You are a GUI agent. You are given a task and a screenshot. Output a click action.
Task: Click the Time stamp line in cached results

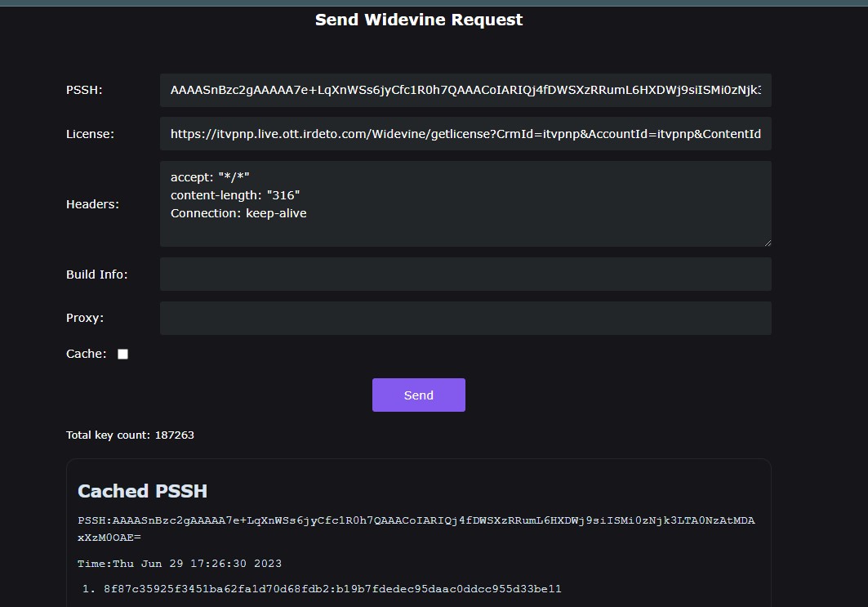pos(180,564)
